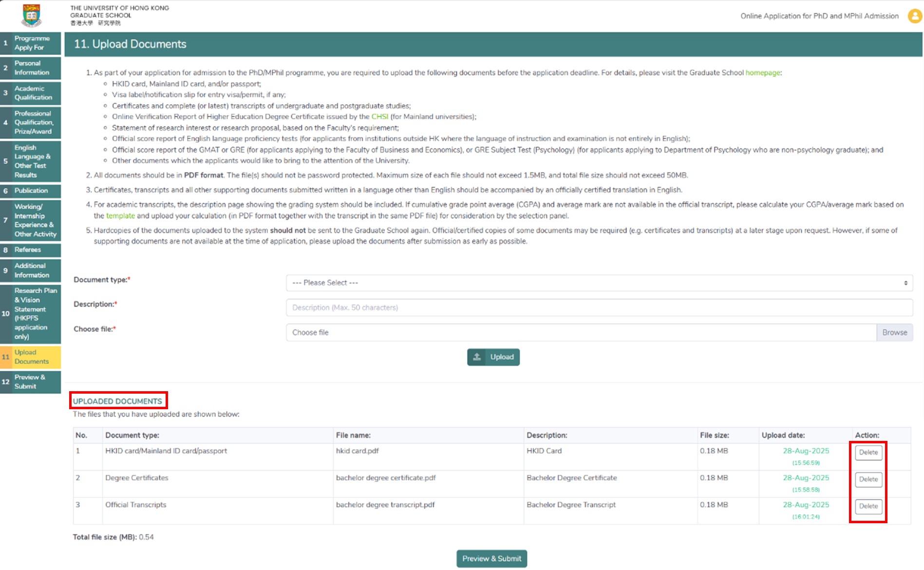Delete the hkid card.pdf document
Viewport: 924px width, 570px height.
[x=868, y=452]
